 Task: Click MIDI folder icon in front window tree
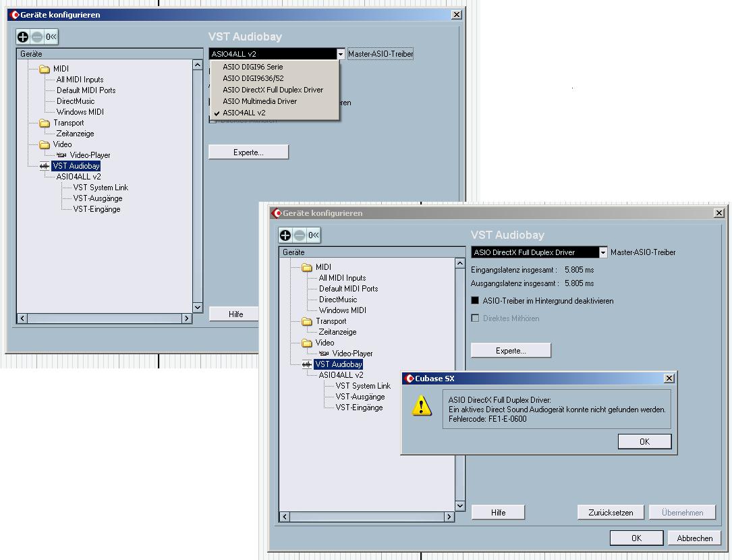coord(307,268)
